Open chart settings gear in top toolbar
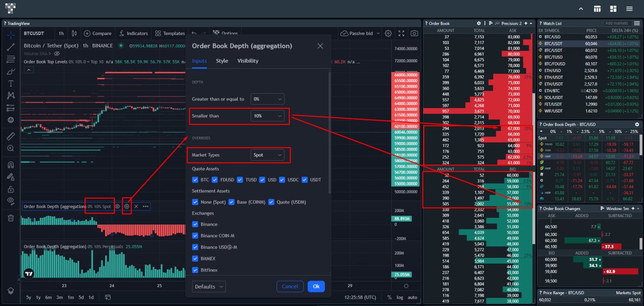The image size is (644, 306). [388, 33]
